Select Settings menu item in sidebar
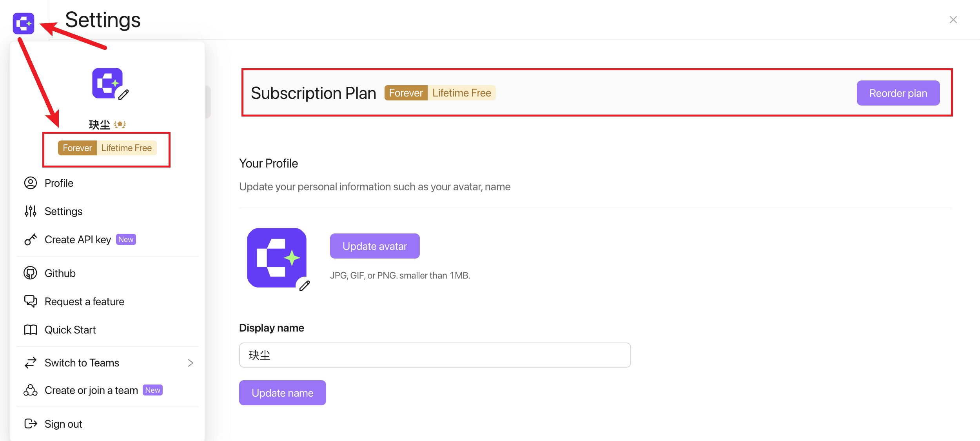Screen dimensions: 980x441 tap(63, 211)
